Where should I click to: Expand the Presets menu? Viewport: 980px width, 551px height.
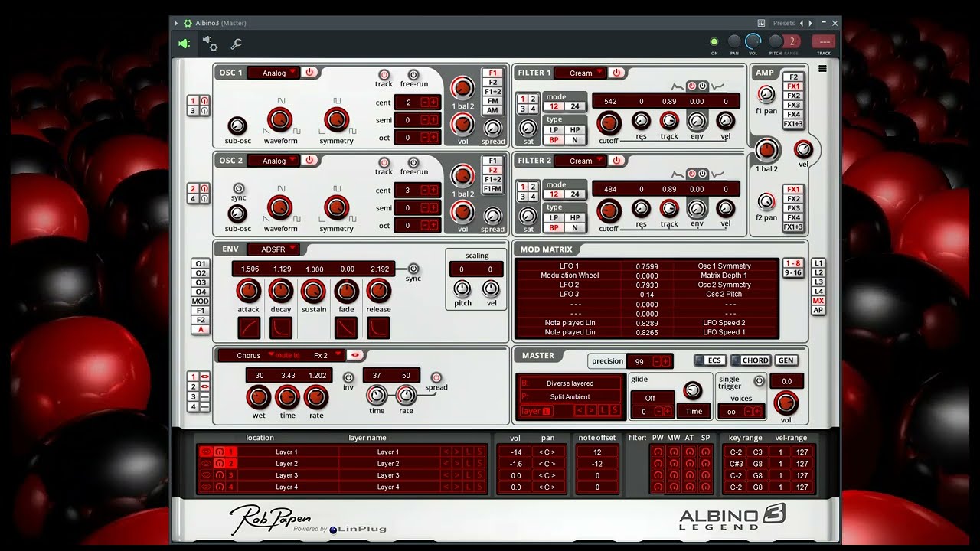click(x=784, y=23)
